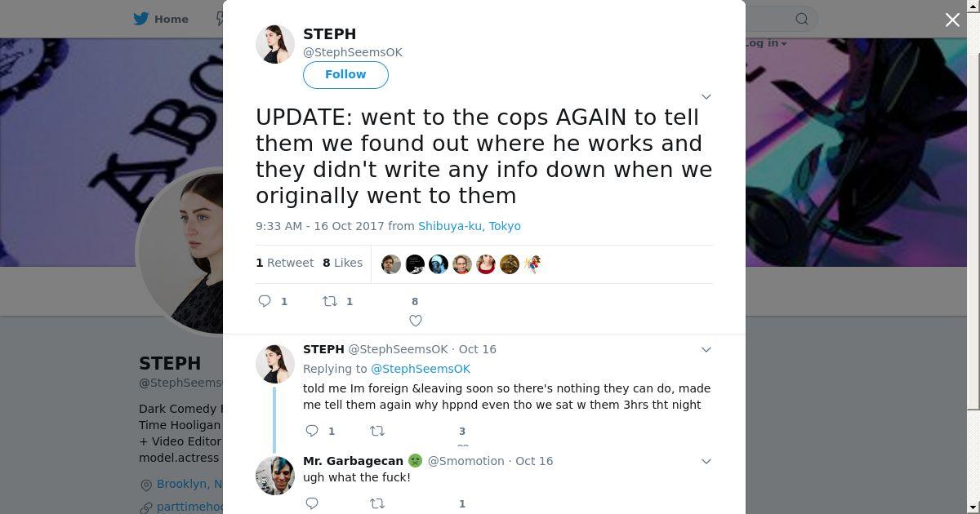Open the Home menu item
This screenshot has height=514, width=980.
[x=162, y=19]
